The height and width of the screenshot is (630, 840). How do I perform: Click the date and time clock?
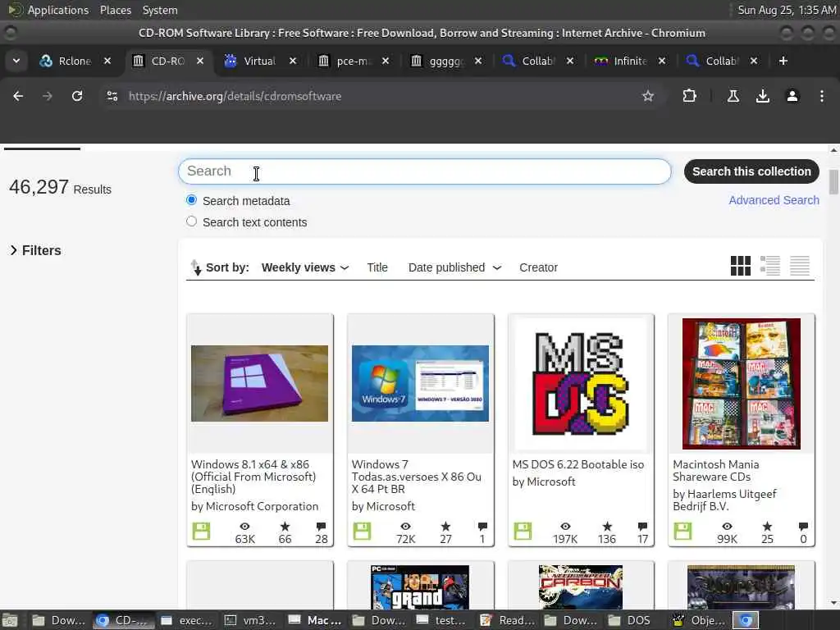(787, 10)
